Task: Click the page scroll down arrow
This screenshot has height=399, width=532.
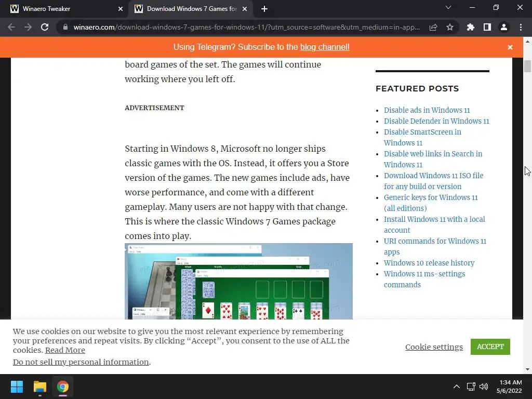Action: (527, 369)
